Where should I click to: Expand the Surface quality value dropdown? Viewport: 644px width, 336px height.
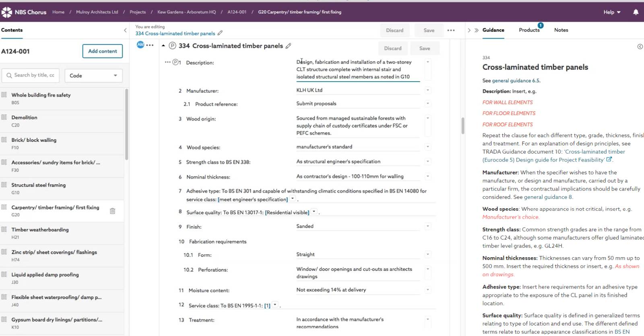point(314,212)
